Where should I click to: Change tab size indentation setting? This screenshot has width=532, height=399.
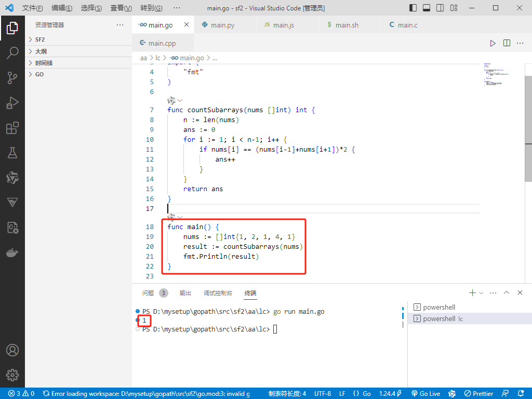click(x=287, y=394)
